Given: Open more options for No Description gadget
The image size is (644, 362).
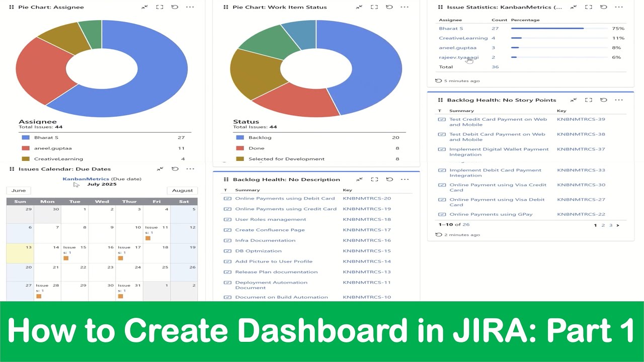Looking at the screenshot, I should tap(405, 179).
